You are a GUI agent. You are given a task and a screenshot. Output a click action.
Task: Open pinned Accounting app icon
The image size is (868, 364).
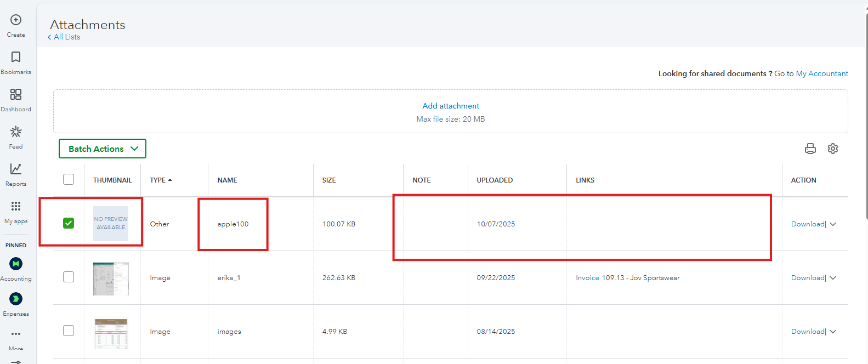(x=16, y=264)
